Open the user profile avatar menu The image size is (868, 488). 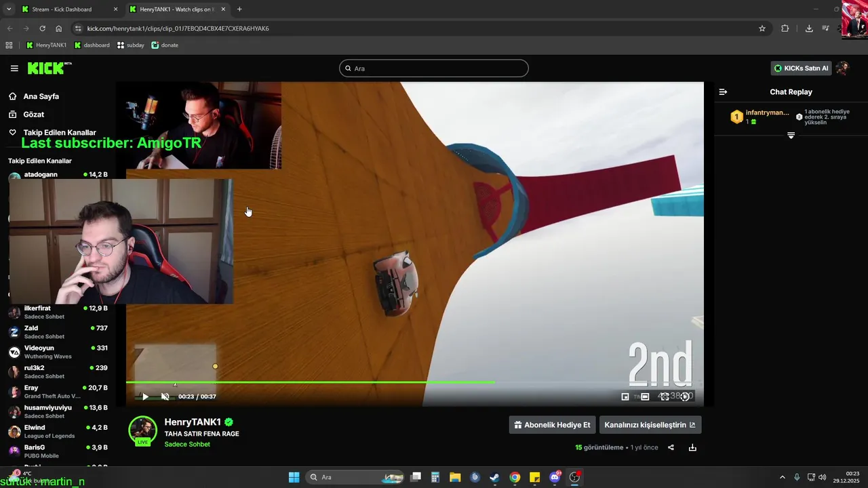tap(843, 68)
